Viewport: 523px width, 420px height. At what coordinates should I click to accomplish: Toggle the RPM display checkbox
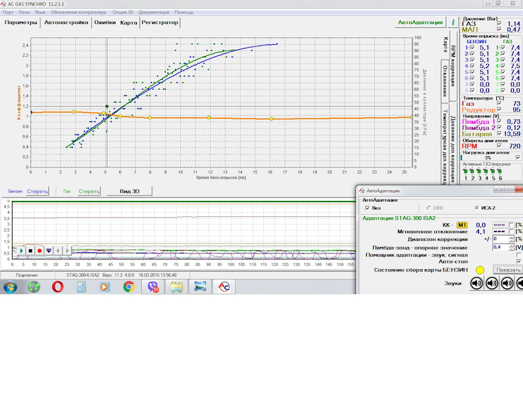tap(500, 146)
